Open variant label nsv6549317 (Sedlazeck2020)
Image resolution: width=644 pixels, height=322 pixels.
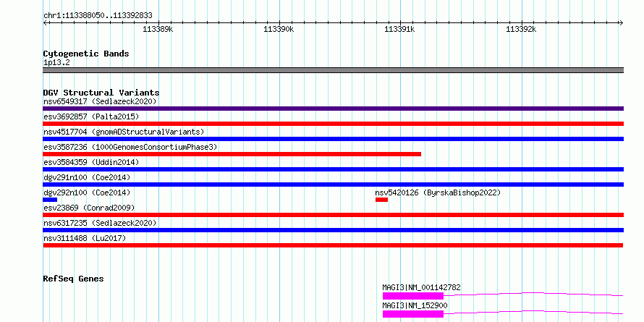coord(100,101)
